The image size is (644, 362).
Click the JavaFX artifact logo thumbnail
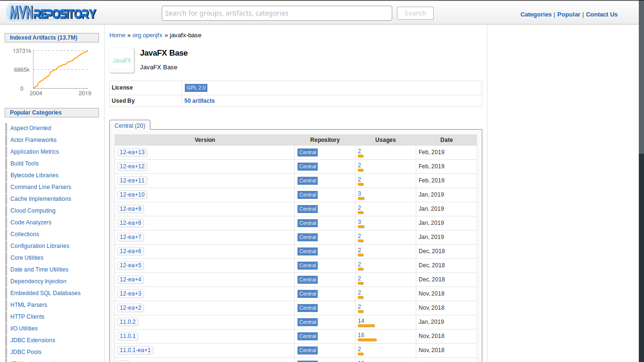(x=122, y=60)
